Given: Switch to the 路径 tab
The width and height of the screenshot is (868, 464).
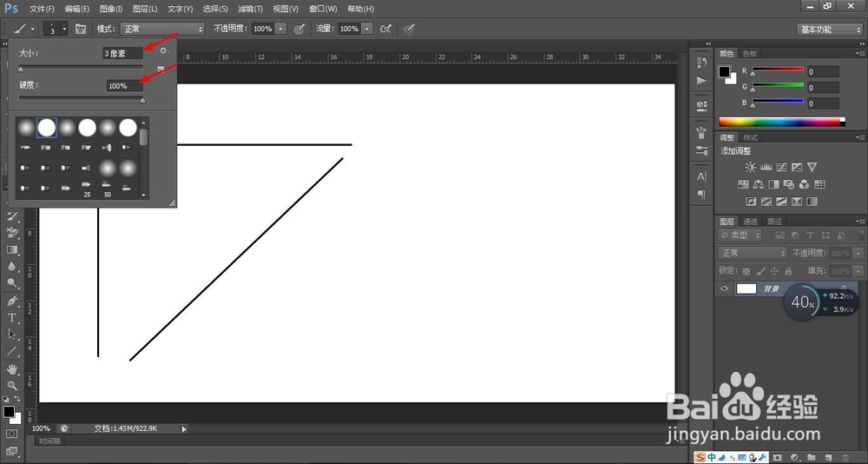Looking at the screenshot, I should tap(774, 222).
